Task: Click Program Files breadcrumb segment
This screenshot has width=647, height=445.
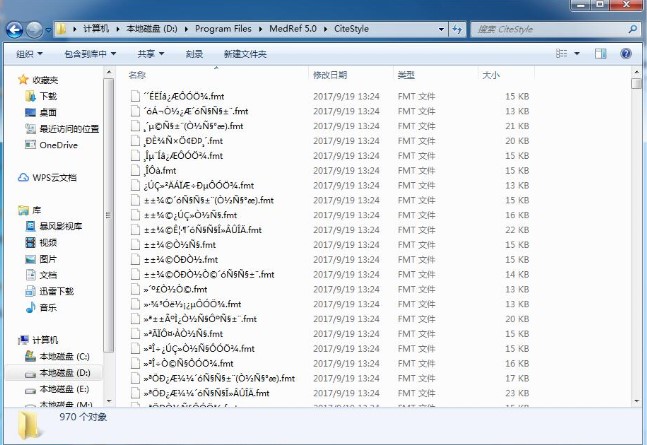Action: pyautogui.click(x=223, y=28)
